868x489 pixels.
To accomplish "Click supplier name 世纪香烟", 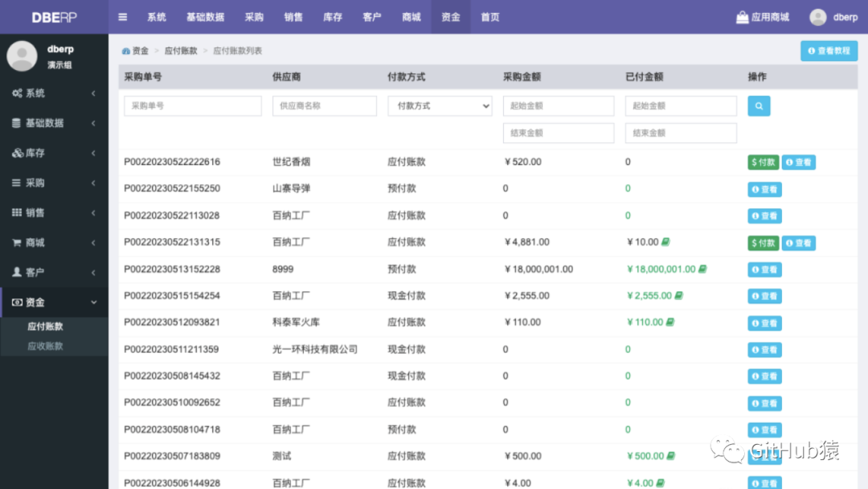I will pos(291,162).
